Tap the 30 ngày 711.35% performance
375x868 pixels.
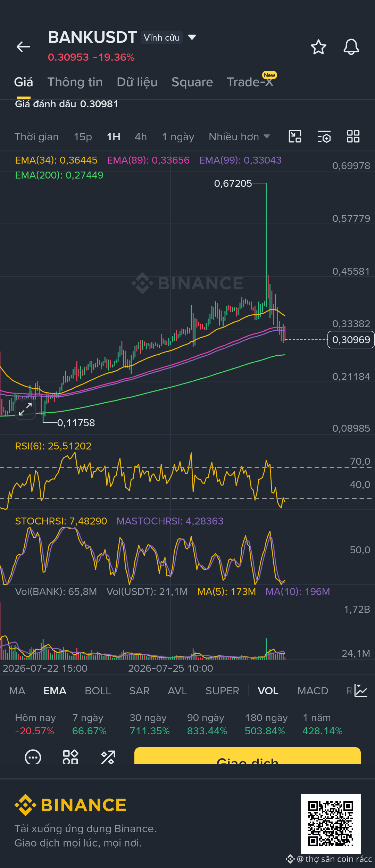click(x=150, y=724)
